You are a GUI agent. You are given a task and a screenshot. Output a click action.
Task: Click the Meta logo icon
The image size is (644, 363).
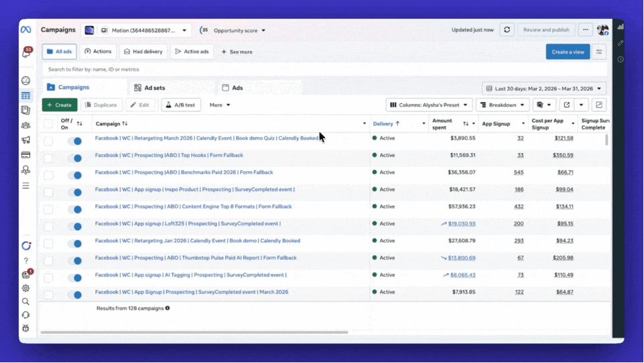pos(25,30)
